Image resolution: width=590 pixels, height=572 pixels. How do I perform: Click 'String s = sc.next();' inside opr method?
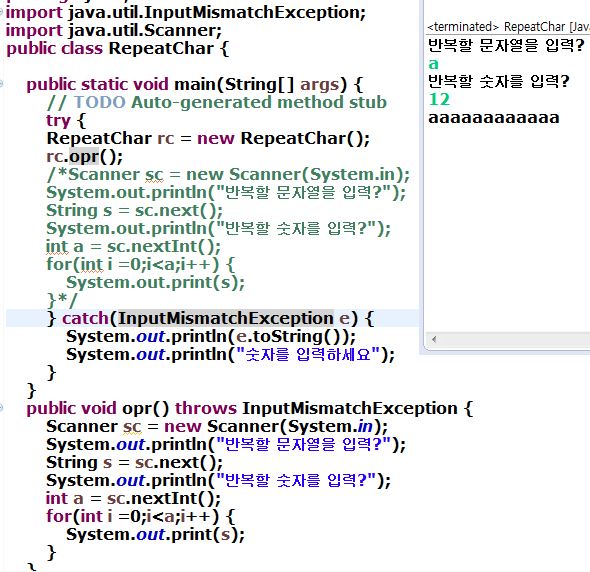pos(134,462)
